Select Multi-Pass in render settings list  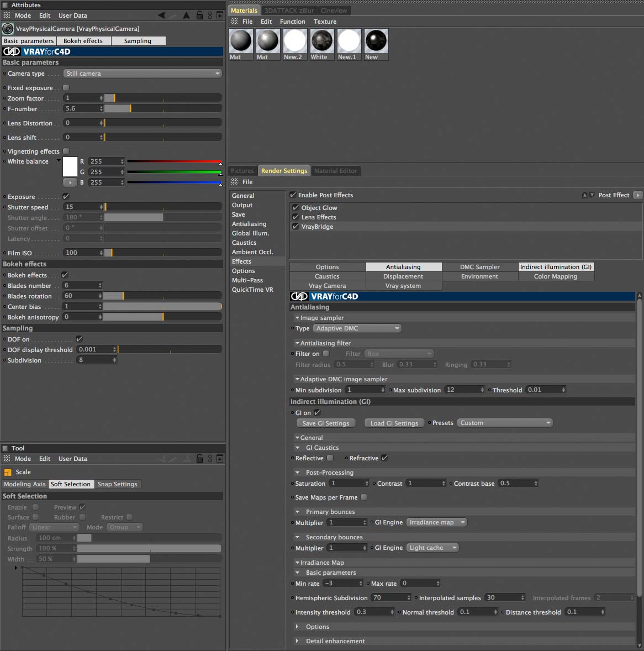(247, 280)
